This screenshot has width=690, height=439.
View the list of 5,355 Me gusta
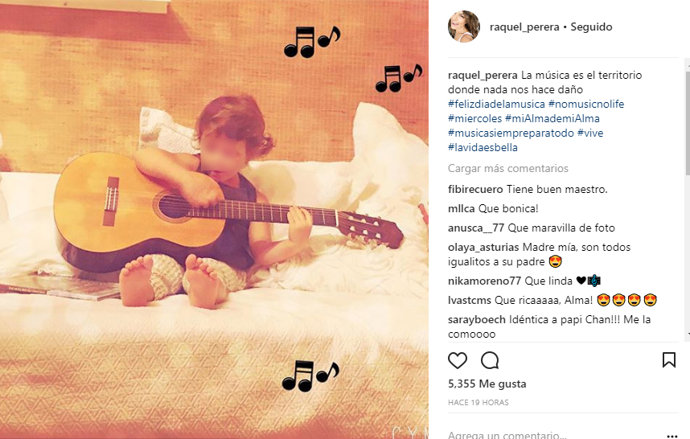tap(487, 384)
